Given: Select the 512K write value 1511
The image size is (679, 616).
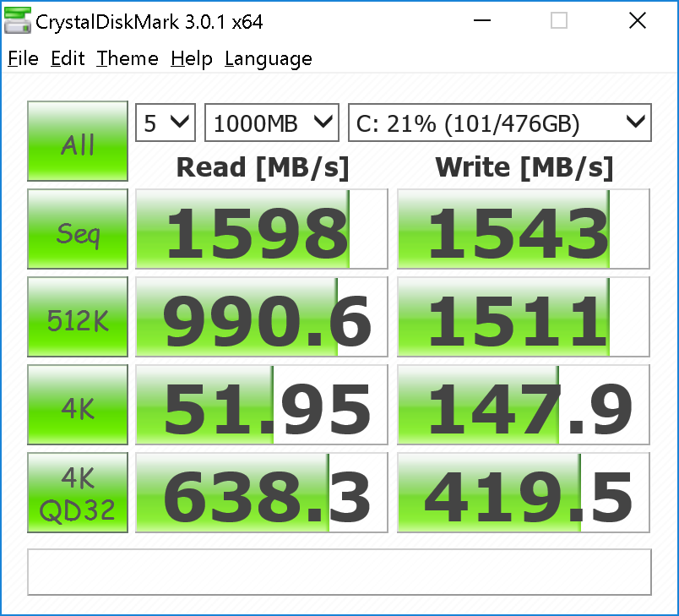Looking at the screenshot, I should tap(524, 317).
